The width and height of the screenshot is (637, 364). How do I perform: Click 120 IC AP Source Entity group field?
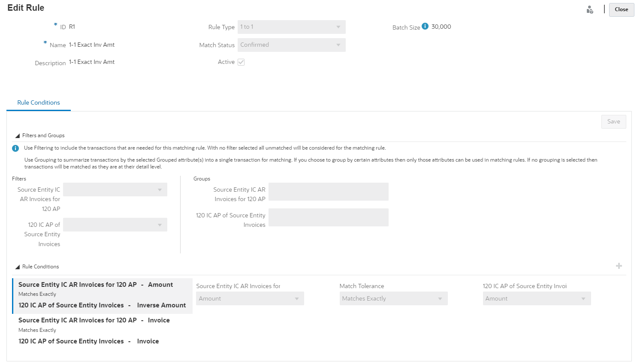(328, 217)
